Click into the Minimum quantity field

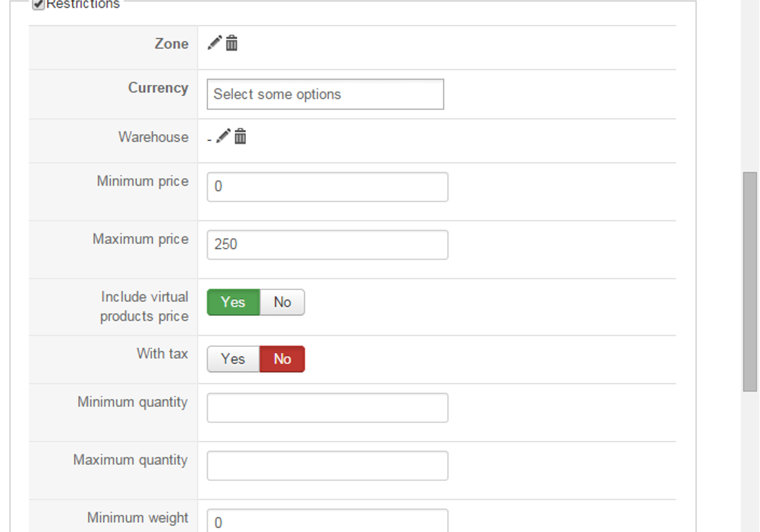tap(327, 408)
